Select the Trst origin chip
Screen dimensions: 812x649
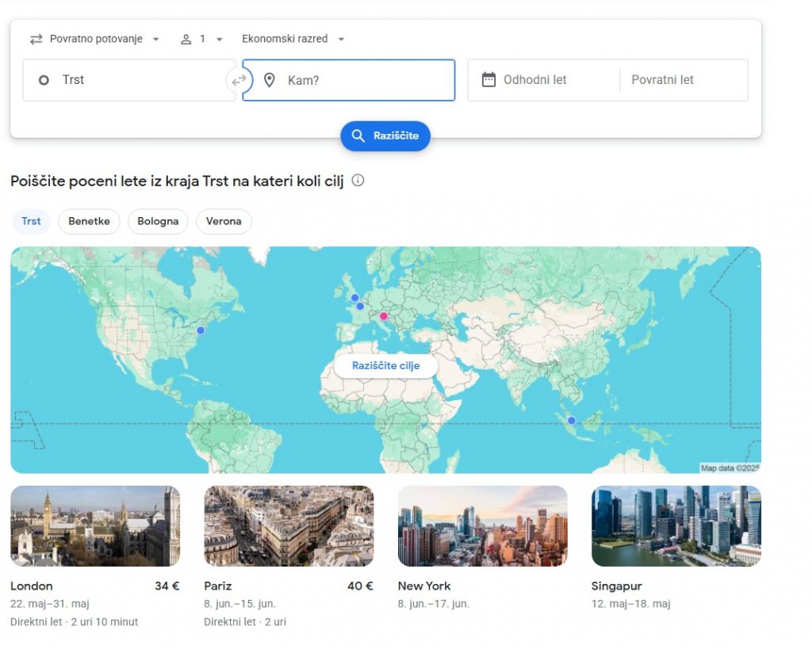tap(31, 221)
